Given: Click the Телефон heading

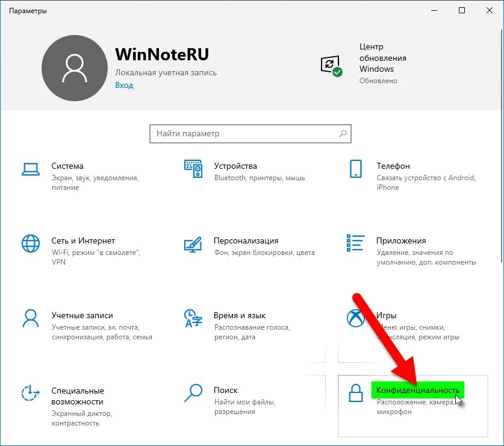Looking at the screenshot, I should point(393,166).
